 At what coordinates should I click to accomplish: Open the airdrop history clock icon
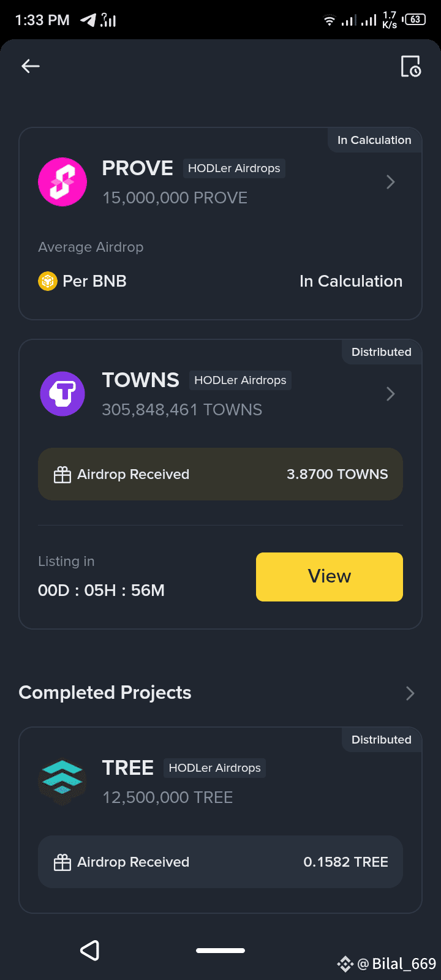pos(410,66)
